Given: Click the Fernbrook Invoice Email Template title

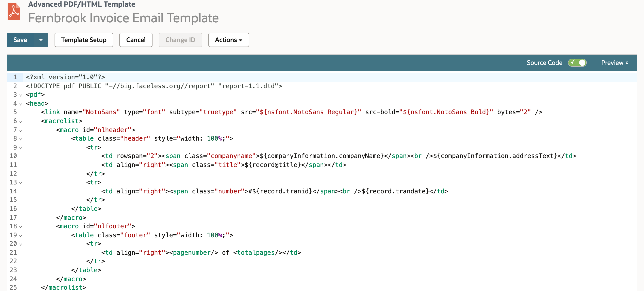Looking at the screenshot, I should (x=123, y=18).
